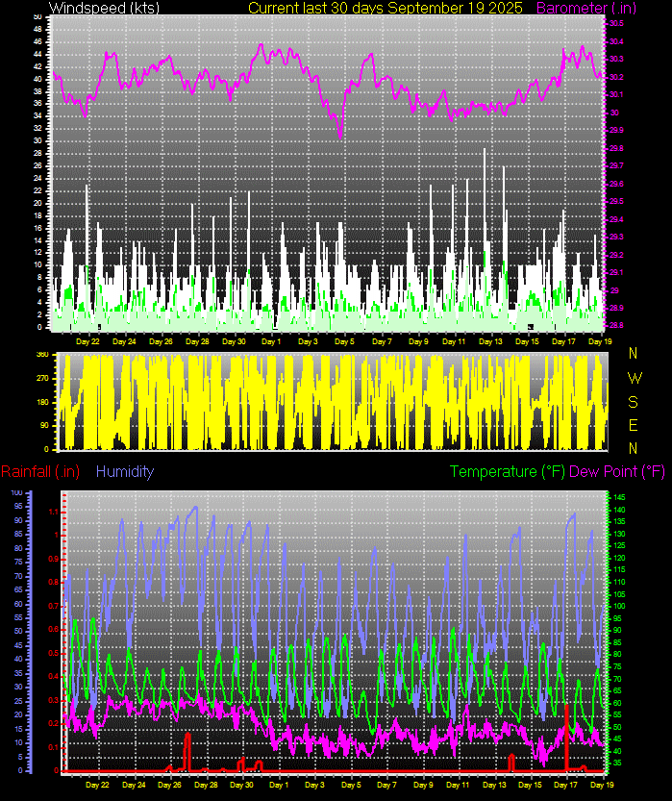Click Day 1 marker under windspeed chart
The height and width of the screenshot is (801, 672).
[x=272, y=341]
